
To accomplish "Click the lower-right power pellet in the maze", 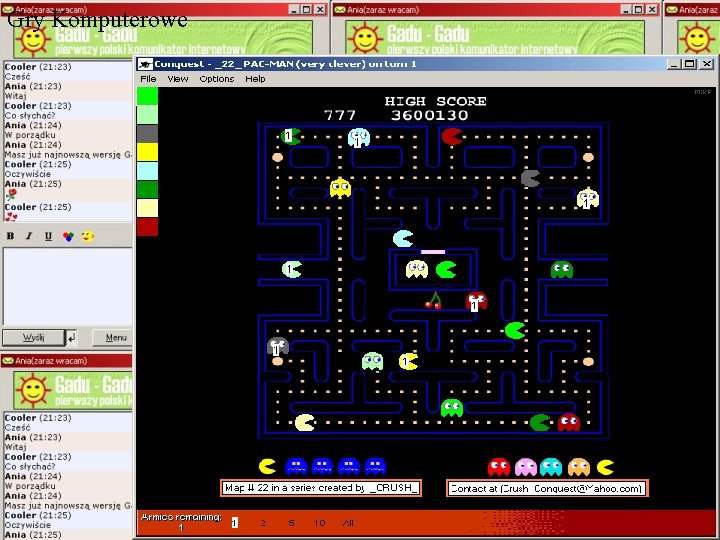I will tap(588, 361).
